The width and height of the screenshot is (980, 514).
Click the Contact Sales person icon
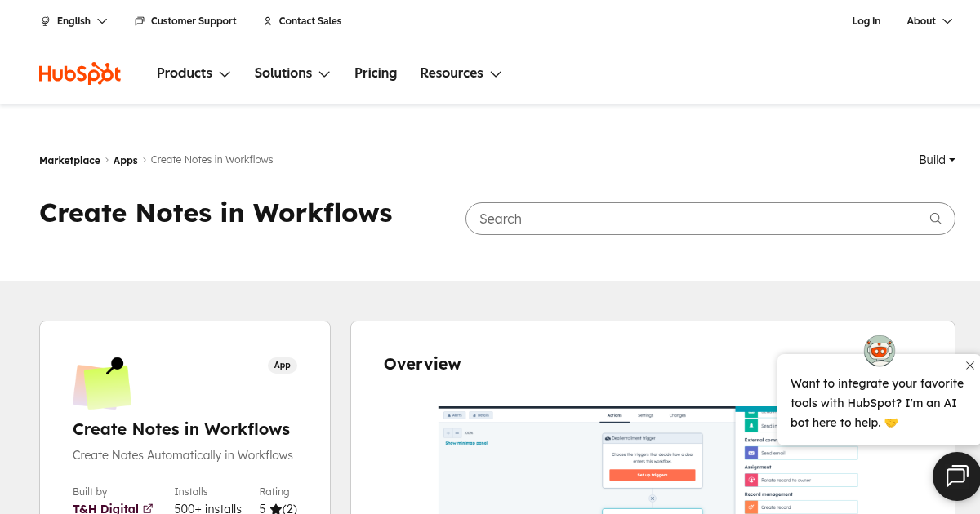point(268,21)
